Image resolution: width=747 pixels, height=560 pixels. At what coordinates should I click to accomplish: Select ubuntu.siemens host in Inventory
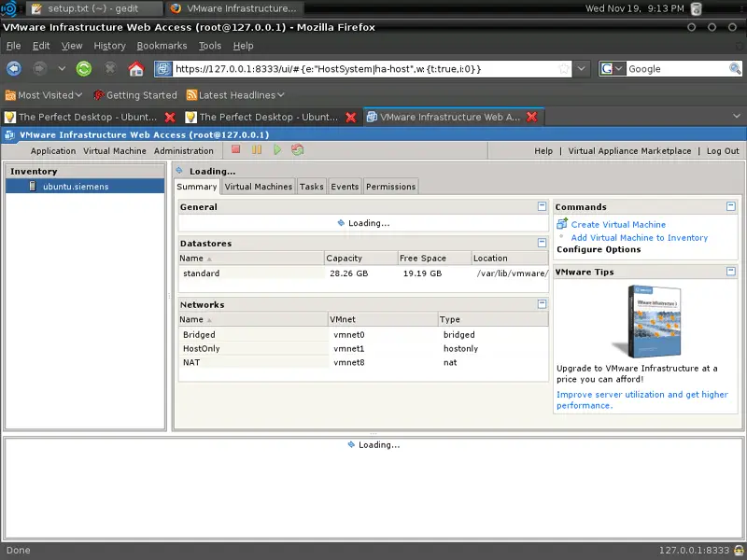[85, 186]
